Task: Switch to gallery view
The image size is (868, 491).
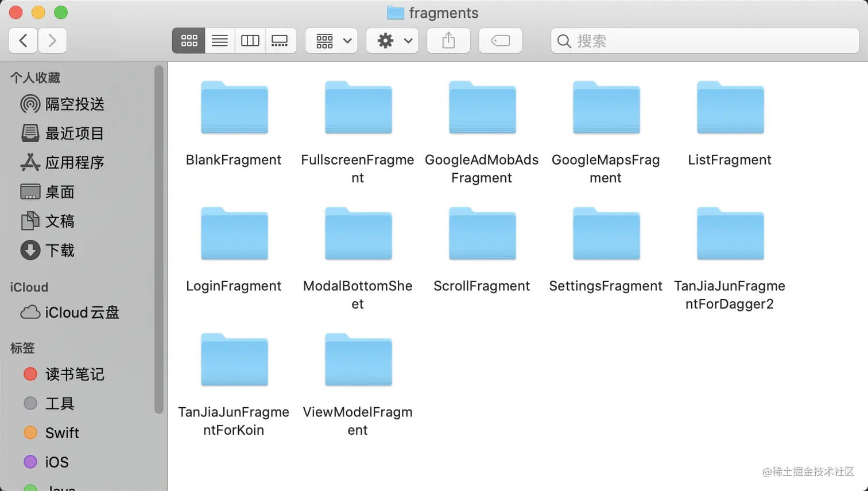Action: (x=281, y=40)
